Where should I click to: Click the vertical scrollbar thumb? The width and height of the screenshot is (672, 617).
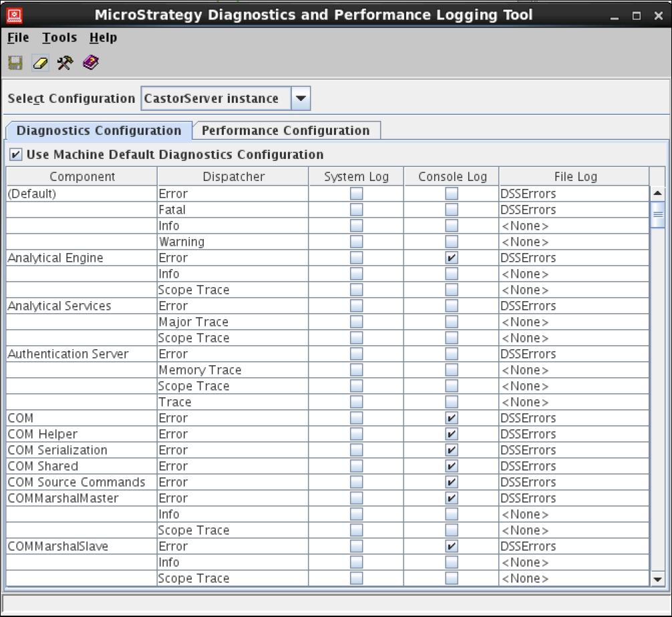[657, 214]
